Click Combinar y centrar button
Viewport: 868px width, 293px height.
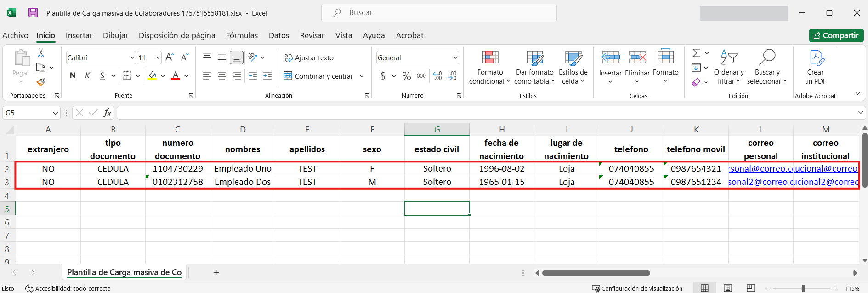pos(318,76)
